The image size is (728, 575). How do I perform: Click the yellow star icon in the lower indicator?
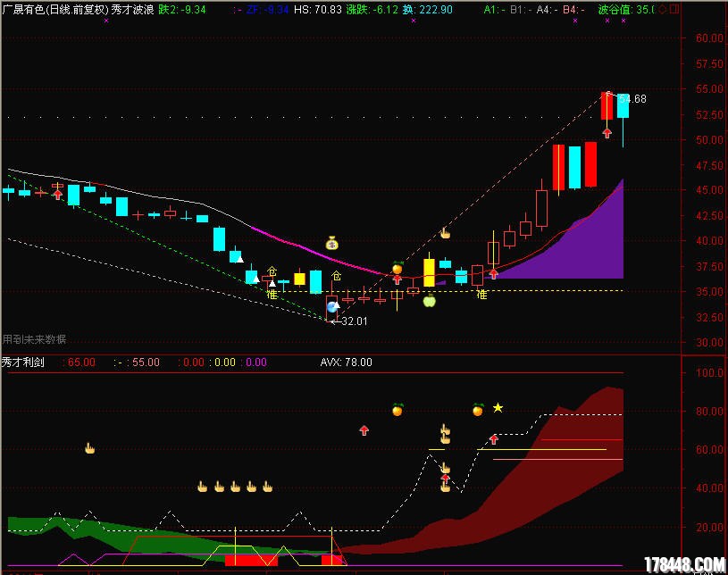[498, 407]
